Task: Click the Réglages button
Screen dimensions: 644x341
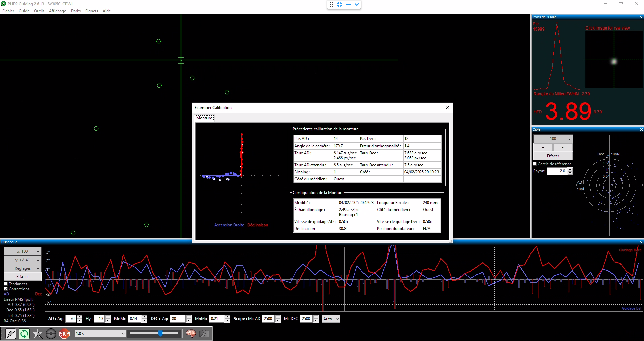Action: tap(22, 268)
